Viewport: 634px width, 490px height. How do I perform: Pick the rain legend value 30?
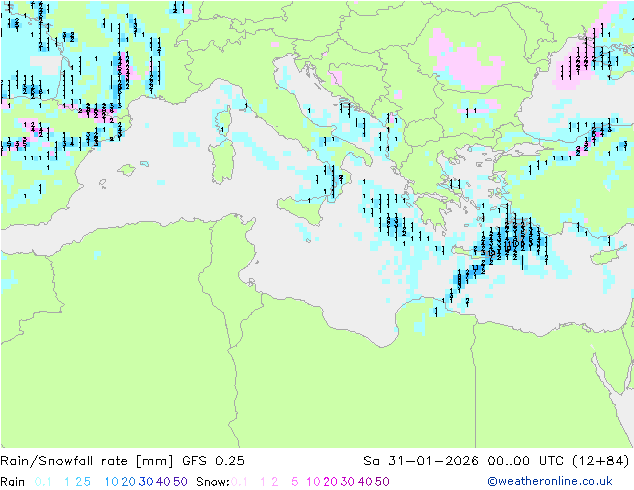coord(146,482)
